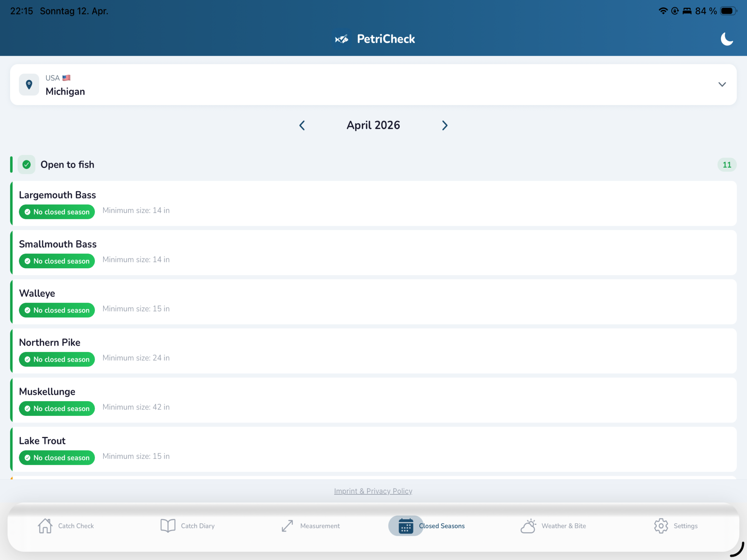Select the April 2026 month label
Viewport: 747px width, 560px height.
coord(373,125)
